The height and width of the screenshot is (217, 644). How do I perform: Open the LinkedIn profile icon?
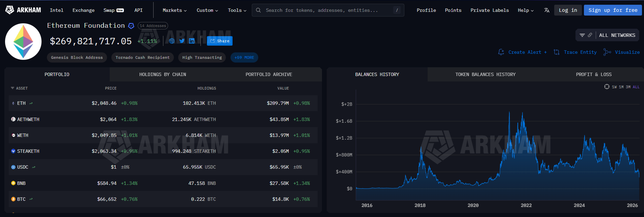click(192, 41)
